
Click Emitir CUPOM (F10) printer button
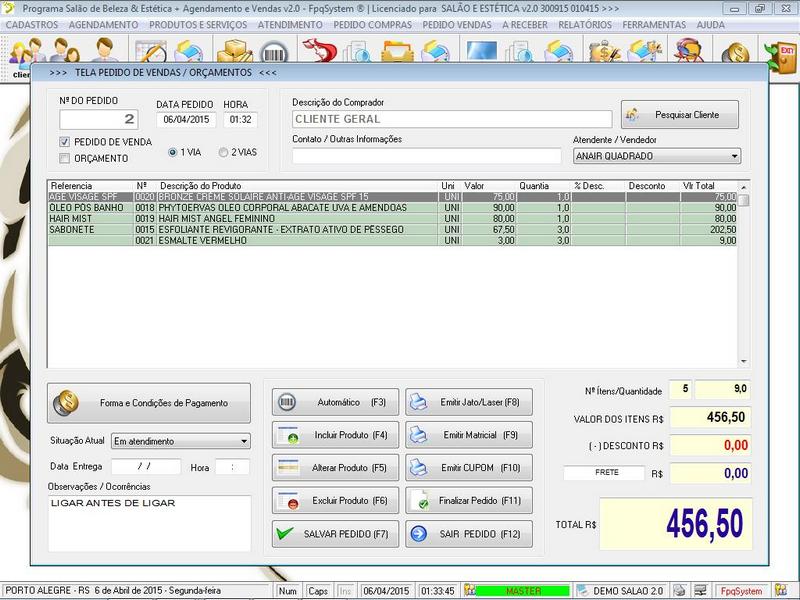click(x=468, y=467)
